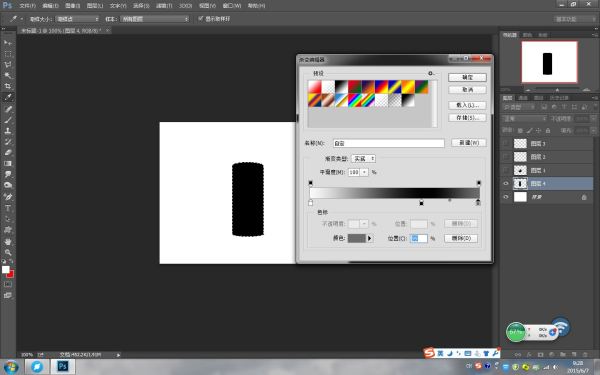Select the Eraser tool
The height and width of the screenshot is (375, 600).
8,152
